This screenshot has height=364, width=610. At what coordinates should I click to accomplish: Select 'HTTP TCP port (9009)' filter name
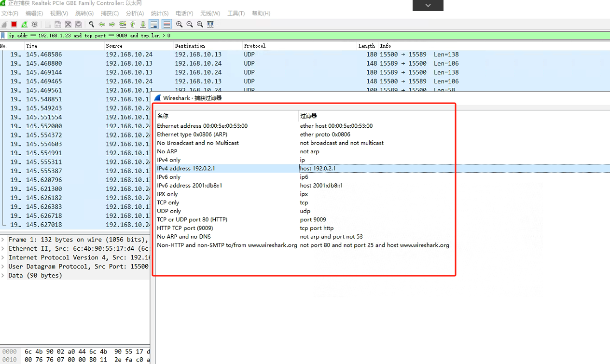[x=185, y=228]
